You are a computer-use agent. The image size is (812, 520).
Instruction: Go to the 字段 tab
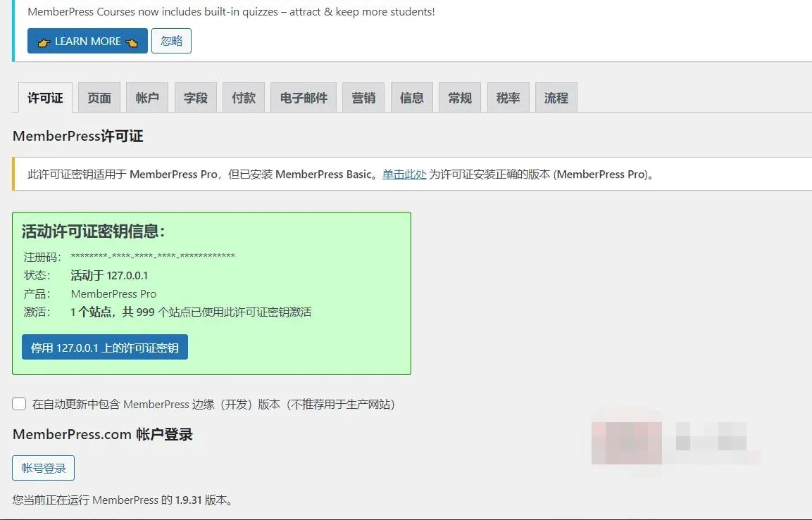195,98
